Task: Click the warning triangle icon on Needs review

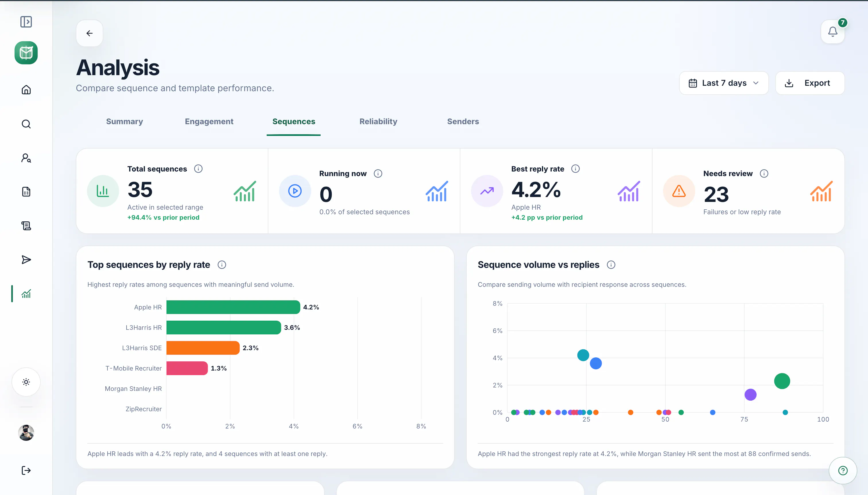Action: (x=679, y=191)
